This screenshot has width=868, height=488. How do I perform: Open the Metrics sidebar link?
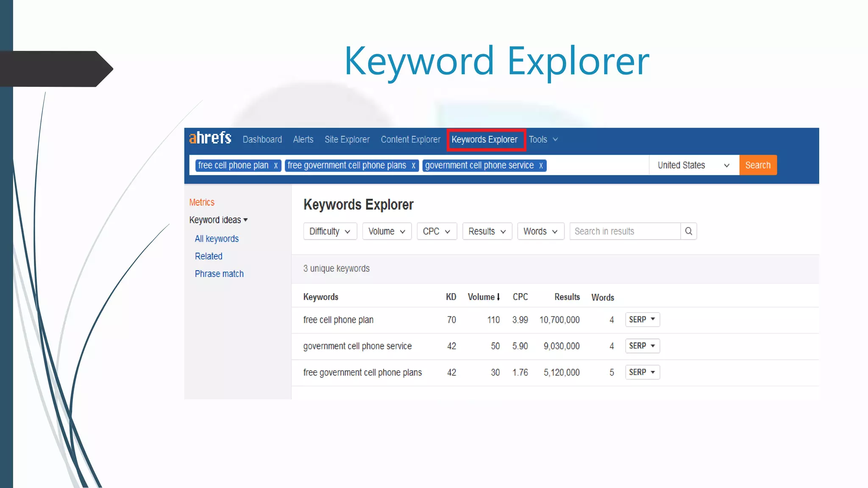click(202, 202)
